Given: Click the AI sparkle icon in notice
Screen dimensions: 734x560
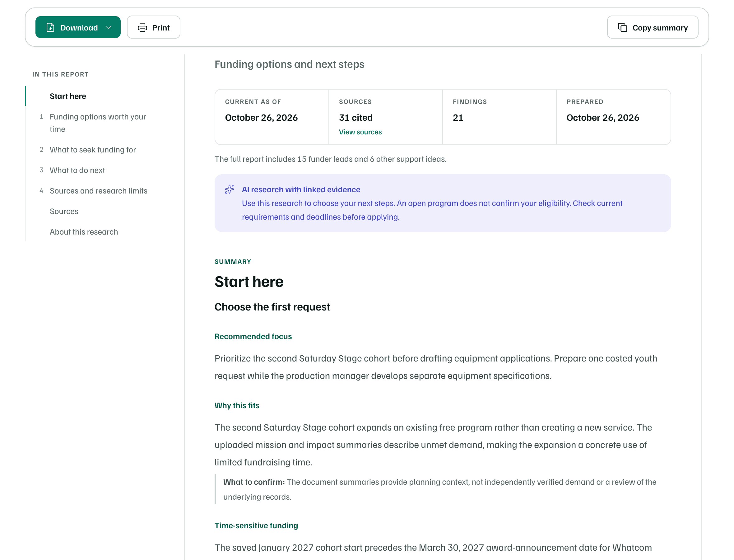Looking at the screenshot, I should (229, 189).
